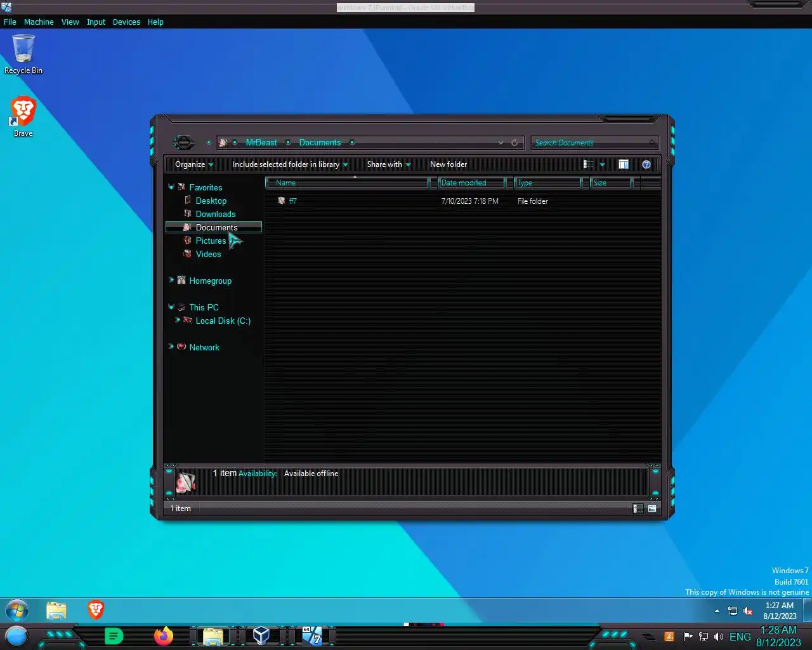This screenshot has height=650, width=812.
Task: Open the flag icon in host tray
Action: pos(688,637)
